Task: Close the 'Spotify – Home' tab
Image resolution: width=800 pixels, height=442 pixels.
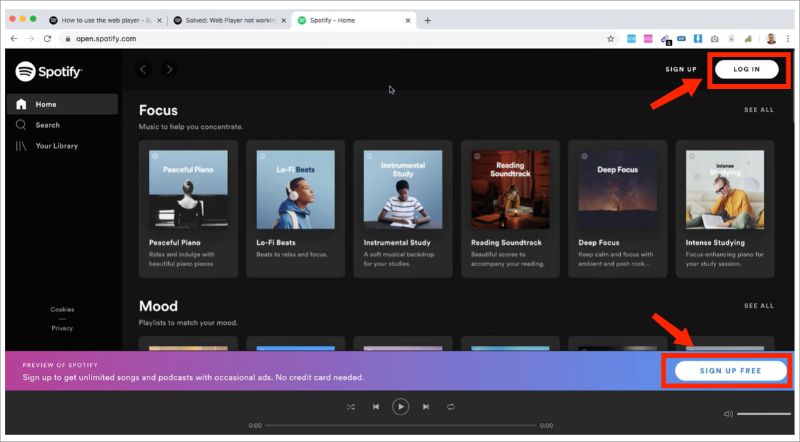Action: pyautogui.click(x=408, y=20)
